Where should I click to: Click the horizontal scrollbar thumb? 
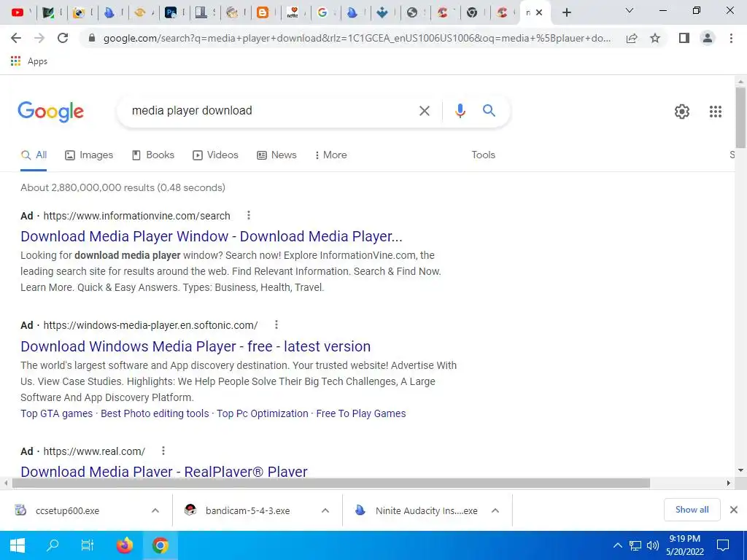pos(331,483)
